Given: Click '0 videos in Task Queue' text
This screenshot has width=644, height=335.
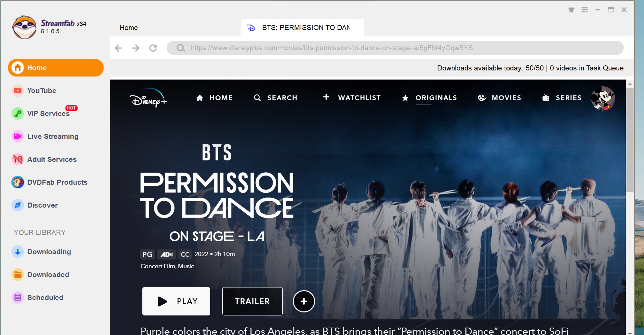Looking at the screenshot, I should [x=587, y=68].
